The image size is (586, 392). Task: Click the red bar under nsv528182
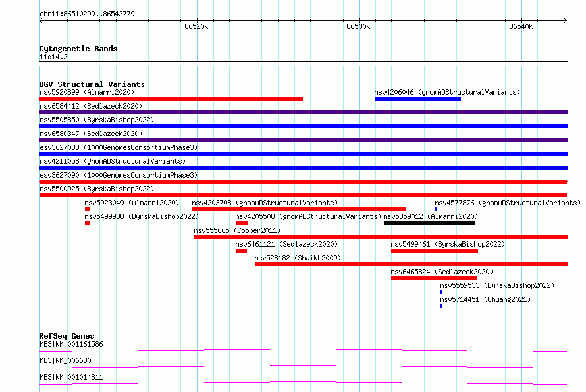(411, 264)
